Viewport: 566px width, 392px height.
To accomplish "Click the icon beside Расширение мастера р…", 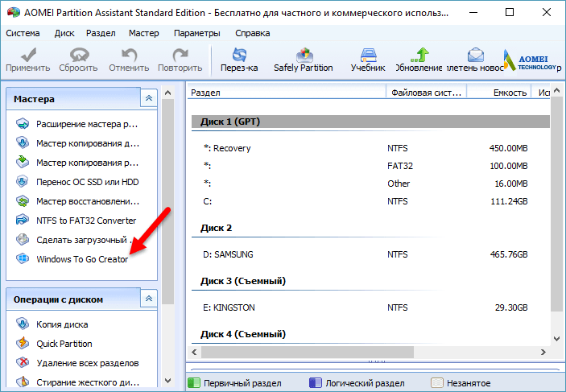I will click(23, 124).
